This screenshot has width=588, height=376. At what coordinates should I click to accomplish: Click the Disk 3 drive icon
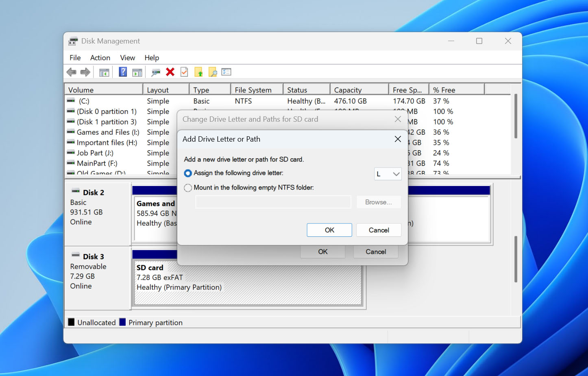[76, 255]
